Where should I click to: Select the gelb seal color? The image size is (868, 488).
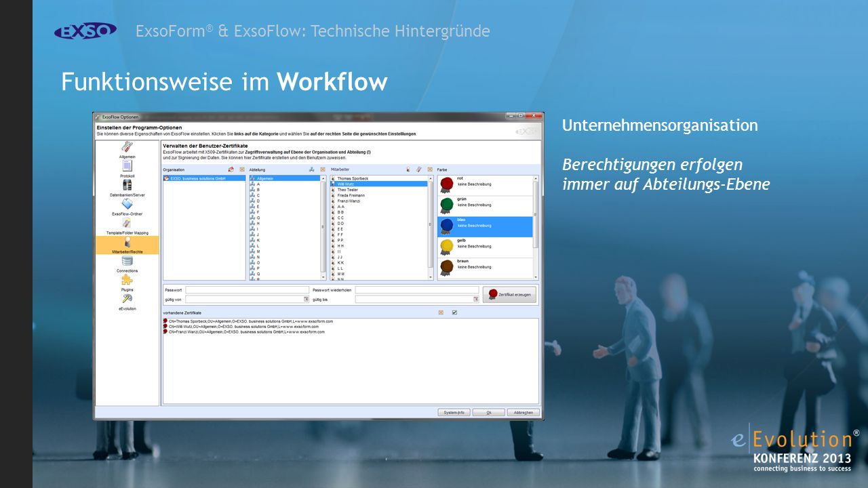tap(485, 247)
